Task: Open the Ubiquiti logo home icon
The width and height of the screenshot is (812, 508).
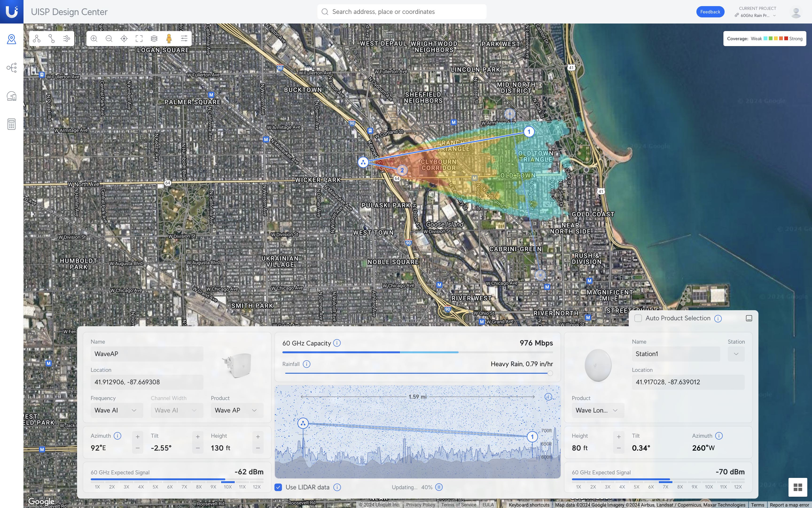Action: [x=12, y=12]
